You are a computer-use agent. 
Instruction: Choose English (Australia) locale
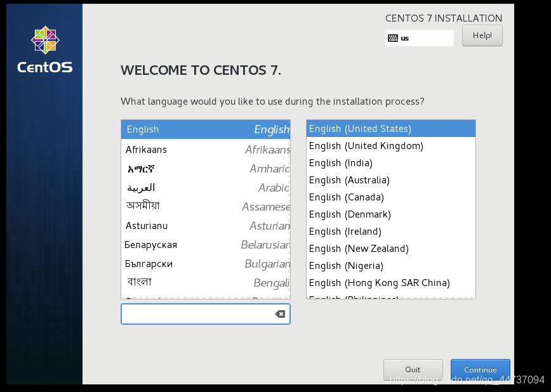391,180
